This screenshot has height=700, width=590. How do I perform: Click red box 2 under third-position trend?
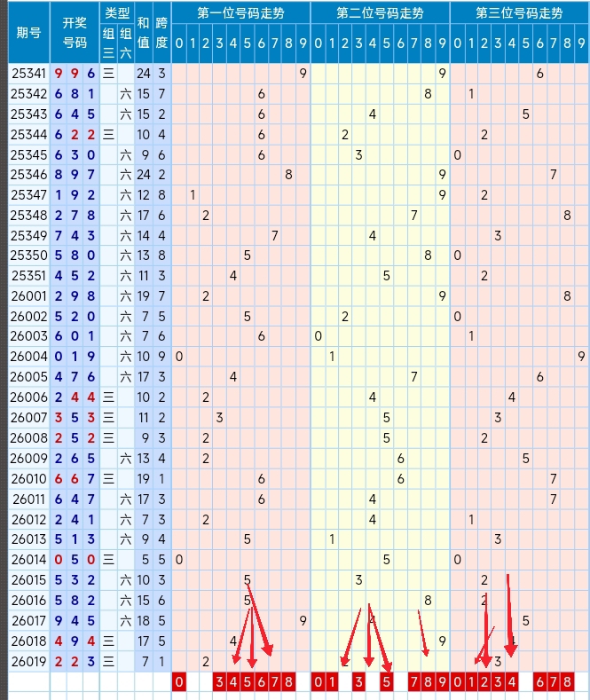coord(484,682)
